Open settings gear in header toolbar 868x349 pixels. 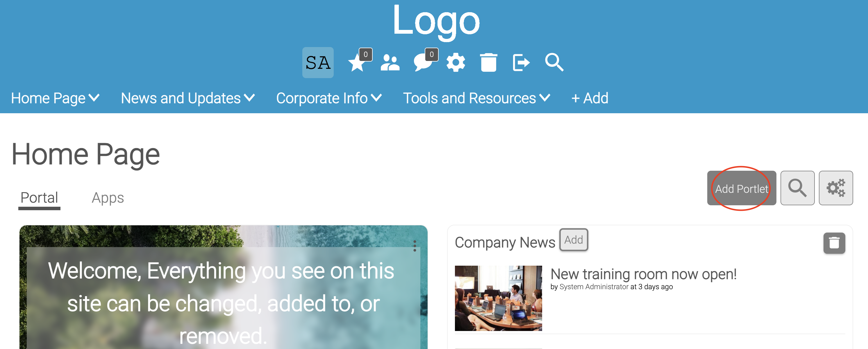point(456,63)
